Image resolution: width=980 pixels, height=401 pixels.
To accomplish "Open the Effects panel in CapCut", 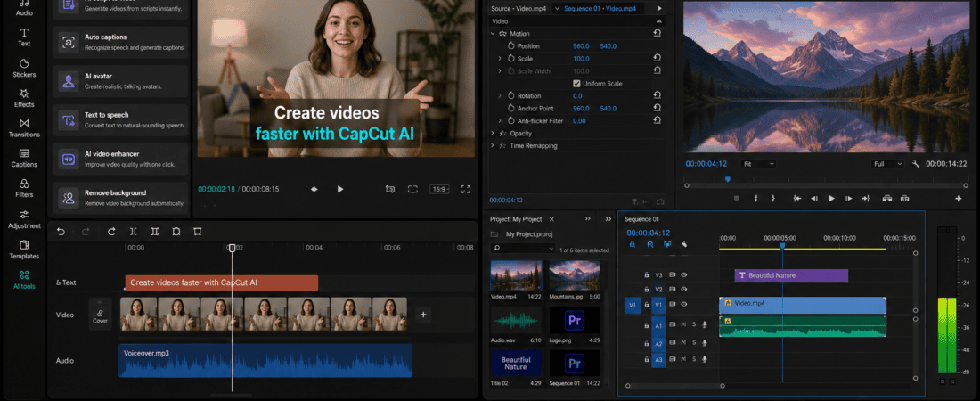I will (x=24, y=98).
